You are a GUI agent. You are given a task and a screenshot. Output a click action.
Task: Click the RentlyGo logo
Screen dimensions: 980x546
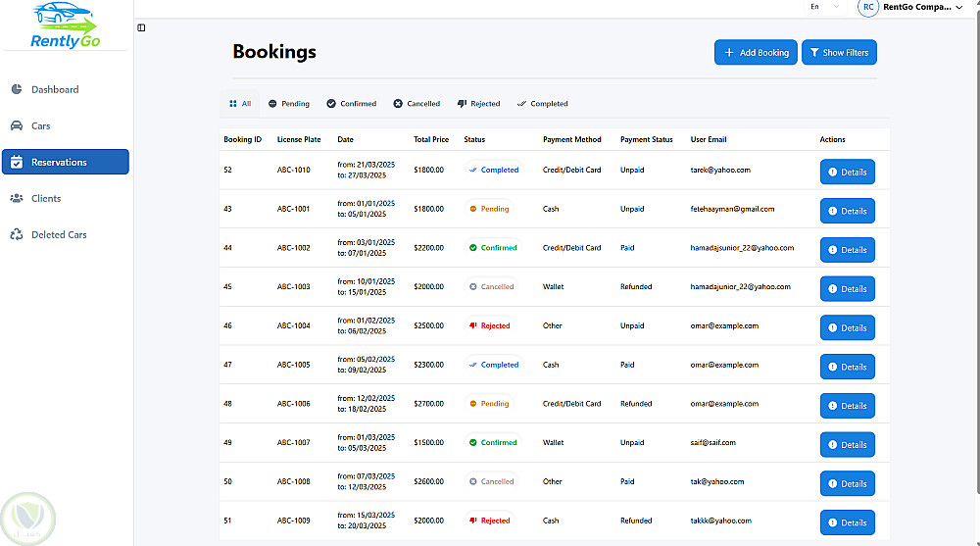pyautogui.click(x=65, y=25)
